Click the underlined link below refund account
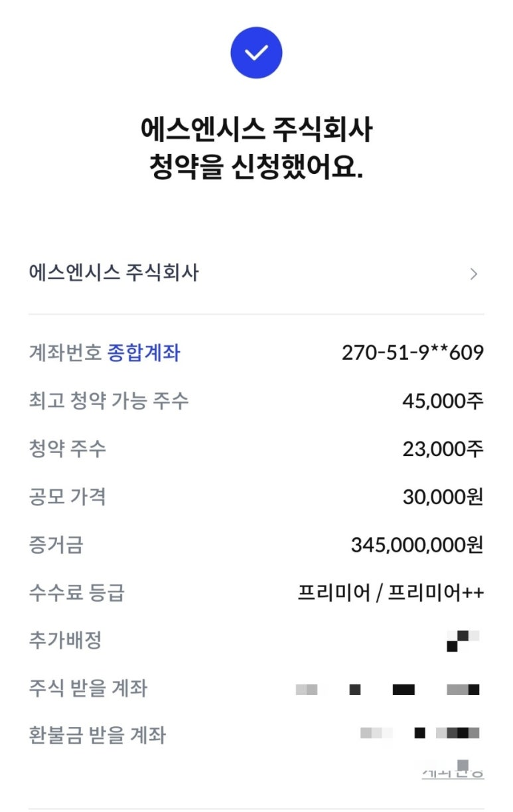The width and height of the screenshot is (513, 812). (453, 772)
